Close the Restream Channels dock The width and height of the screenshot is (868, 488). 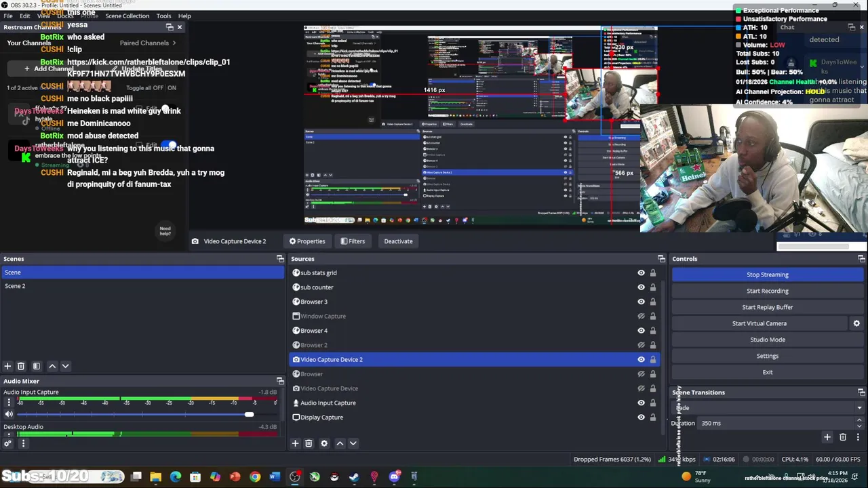[x=180, y=27]
